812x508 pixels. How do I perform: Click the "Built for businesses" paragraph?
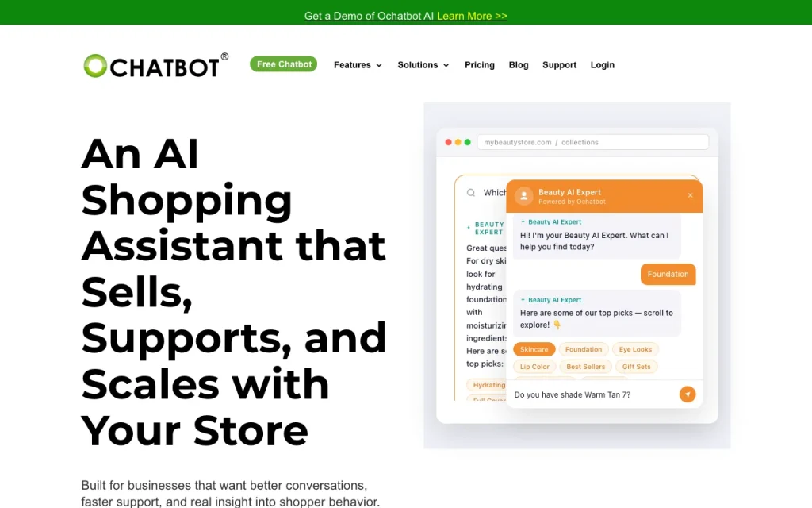(x=231, y=494)
